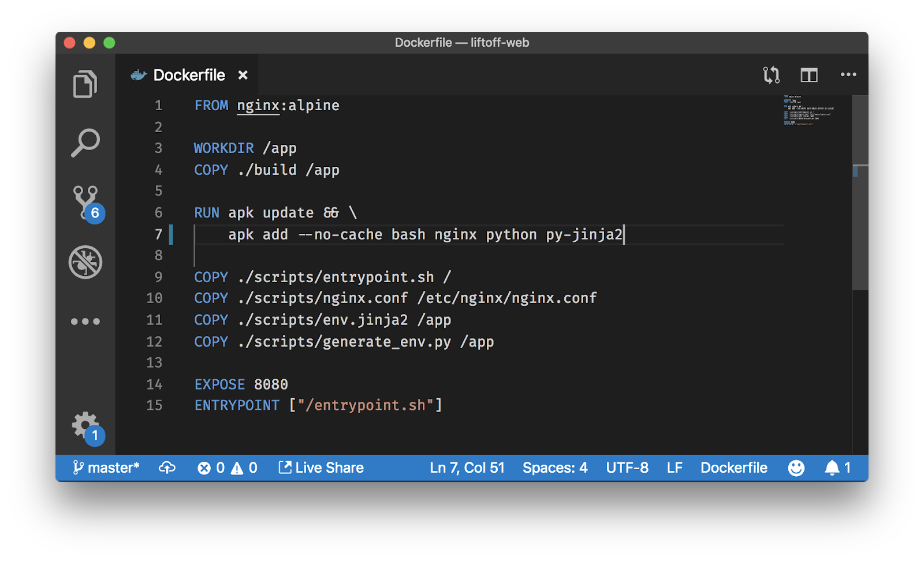This screenshot has width=924, height=561.
Task: Start a Live Share session
Action: 321,467
